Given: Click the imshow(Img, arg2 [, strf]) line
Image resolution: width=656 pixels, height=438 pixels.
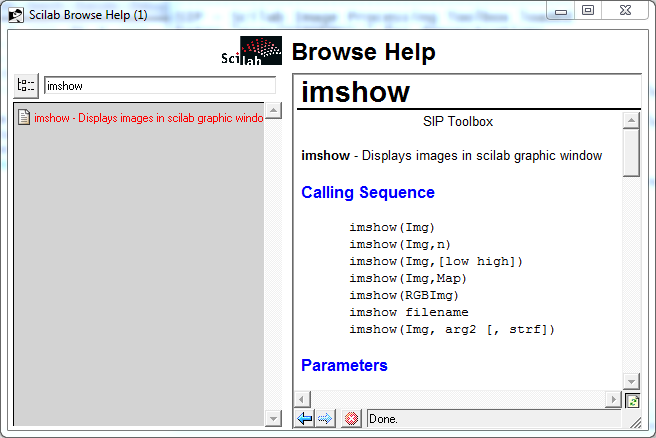Looking at the screenshot, I should click(452, 330).
